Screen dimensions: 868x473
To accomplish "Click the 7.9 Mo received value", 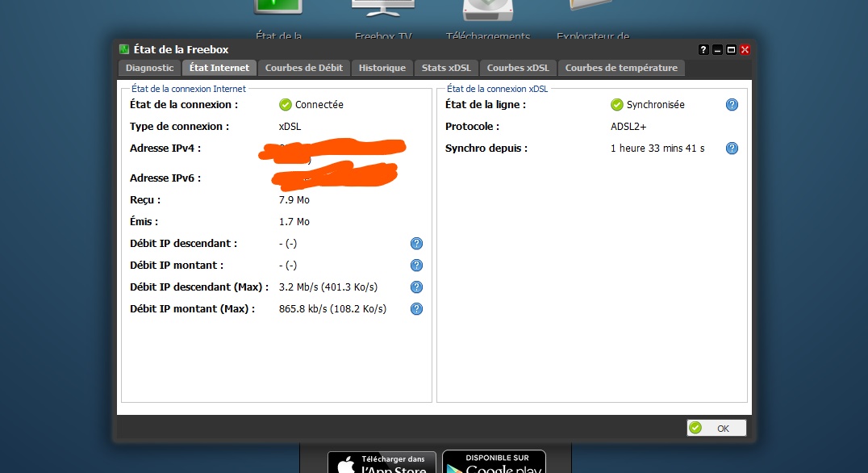I will pyautogui.click(x=294, y=200).
